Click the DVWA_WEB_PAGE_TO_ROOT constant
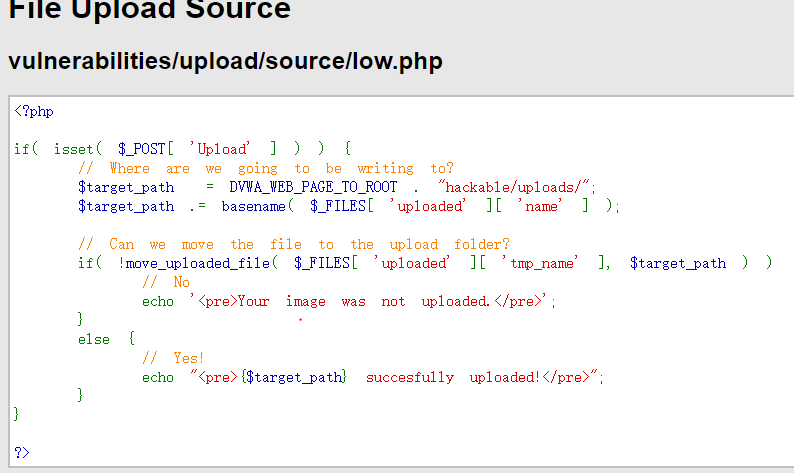Screen dimensions: 794x473 [313, 187]
